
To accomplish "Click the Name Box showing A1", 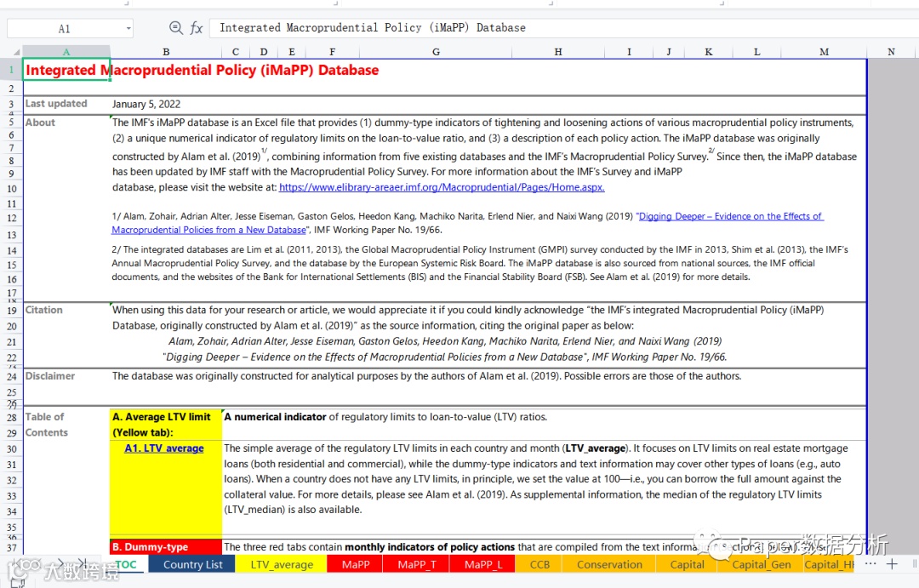I will coord(64,28).
